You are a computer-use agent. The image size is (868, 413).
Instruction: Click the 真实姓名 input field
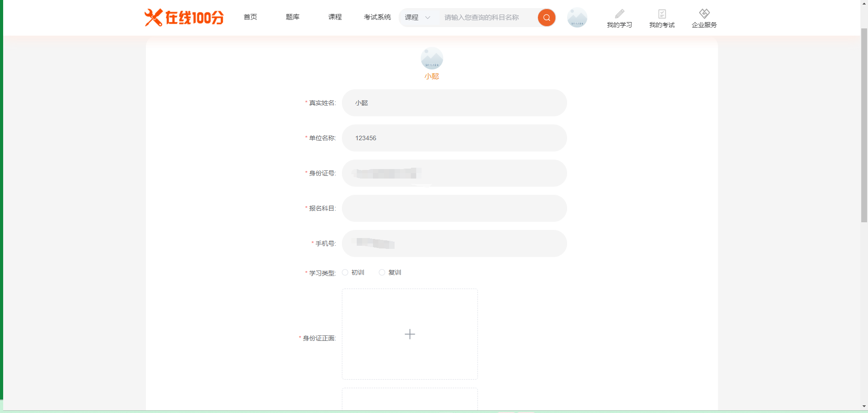pyautogui.click(x=454, y=103)
